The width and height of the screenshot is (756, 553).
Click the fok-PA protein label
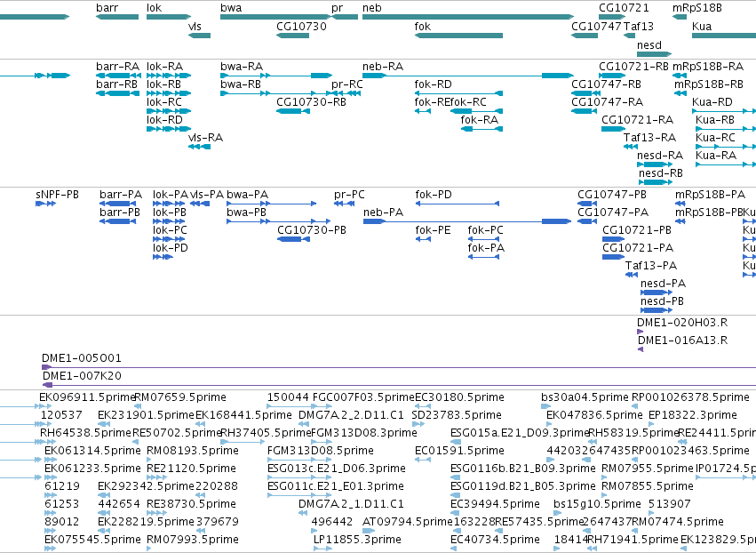[x=486, y=247]
